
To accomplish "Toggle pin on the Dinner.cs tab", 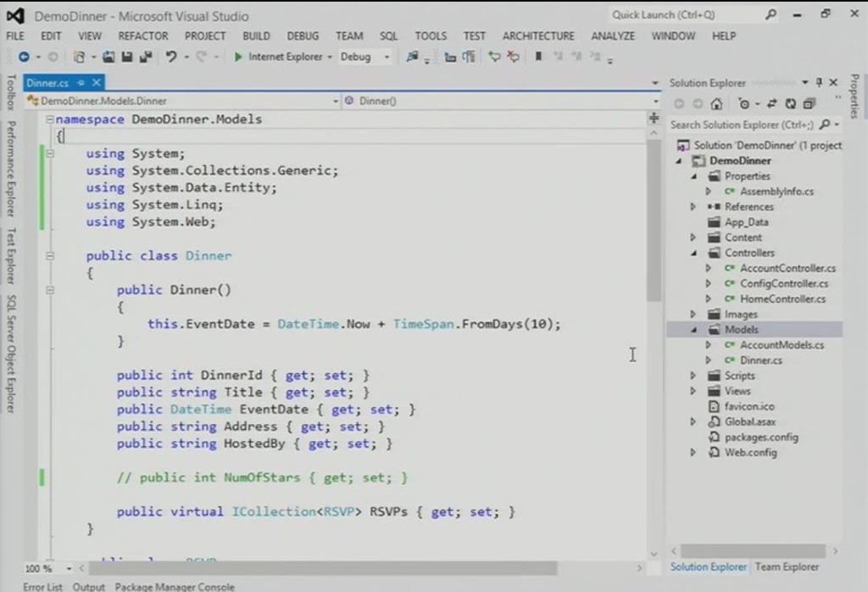I will [x=81, y=82].
